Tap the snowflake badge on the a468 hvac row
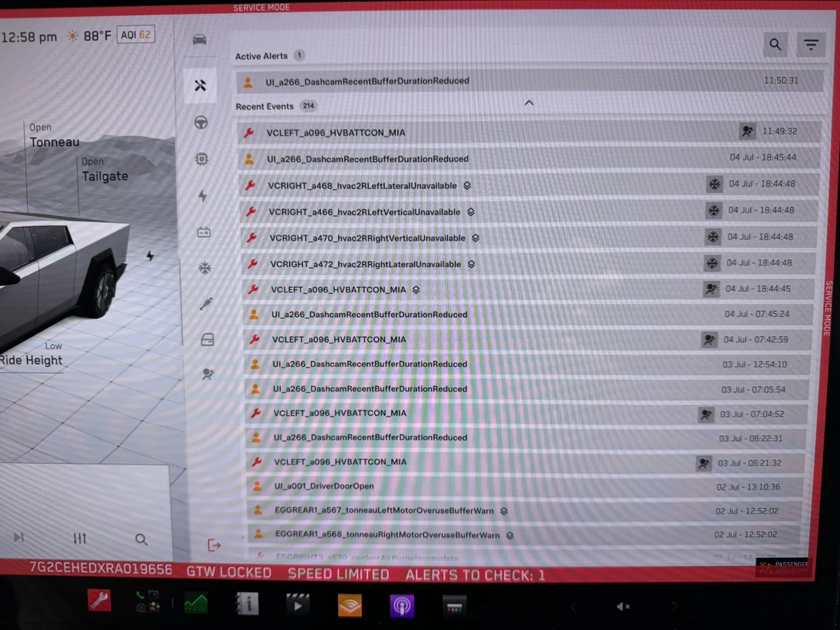Screen dimensions: 840x630 coord(715,184)
